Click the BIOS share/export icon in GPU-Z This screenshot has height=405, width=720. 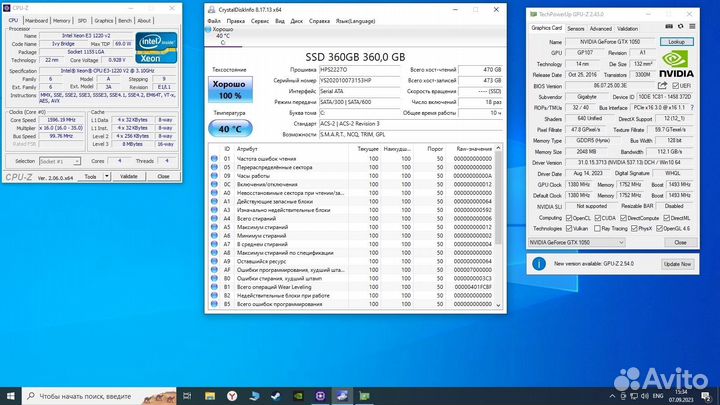tap(662, 85)
